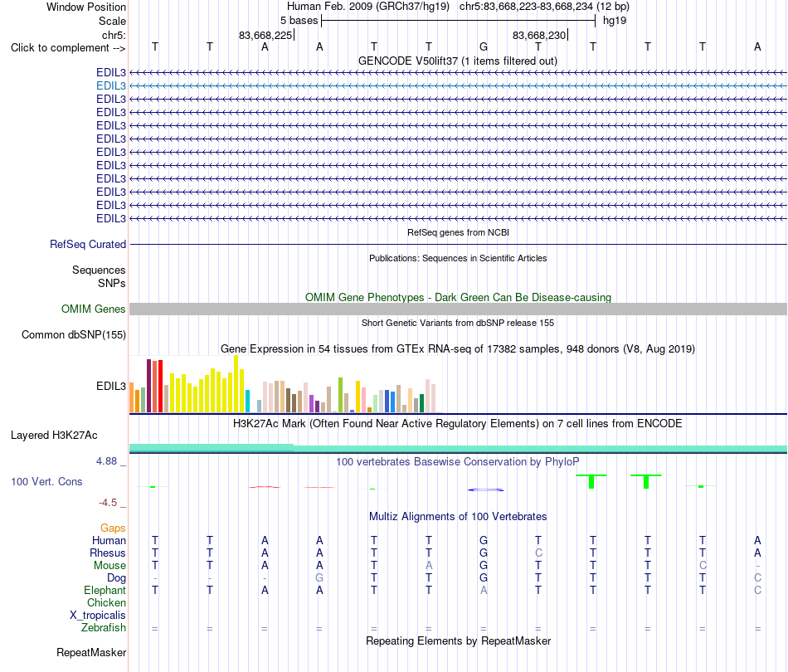Click the H3K27Ac Mark ENCODE track title
The width and height of the screenshot is (788, 672).
pos(458,423)
